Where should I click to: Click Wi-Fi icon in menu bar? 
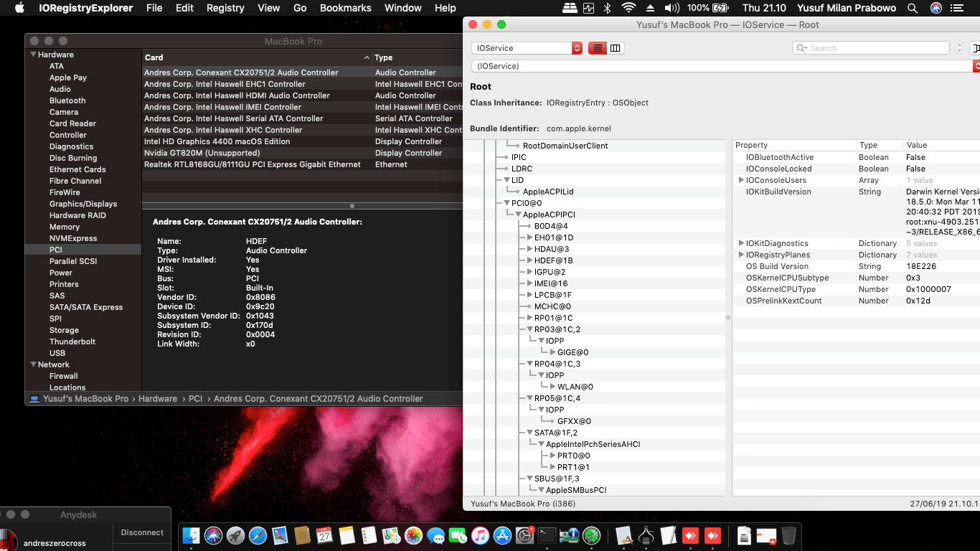628,8
